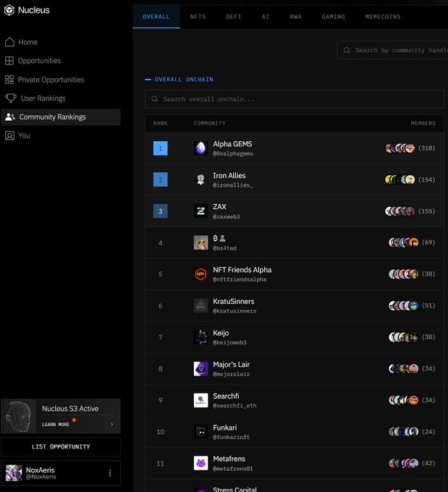Click the KratuSinners community name
Viewport: 448px width, 492px height.
[x=234, y=302]
